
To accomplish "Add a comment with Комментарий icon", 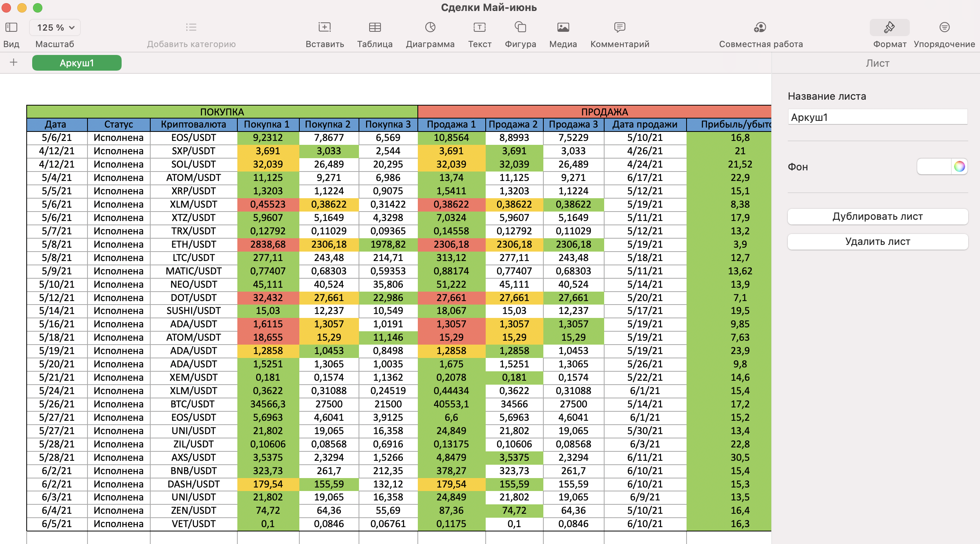I will click(619, 27).
